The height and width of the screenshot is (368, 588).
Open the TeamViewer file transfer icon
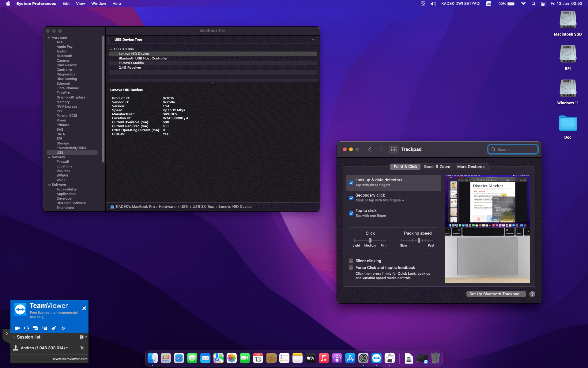45,328
